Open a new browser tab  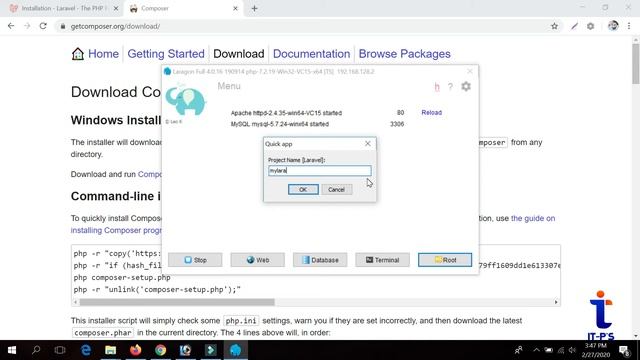[254, 8]
